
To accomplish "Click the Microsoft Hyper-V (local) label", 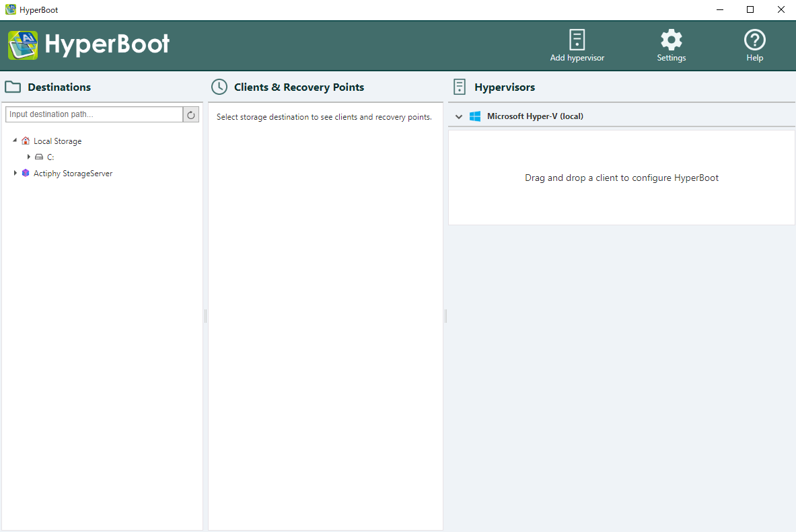I will pos(535,116).
